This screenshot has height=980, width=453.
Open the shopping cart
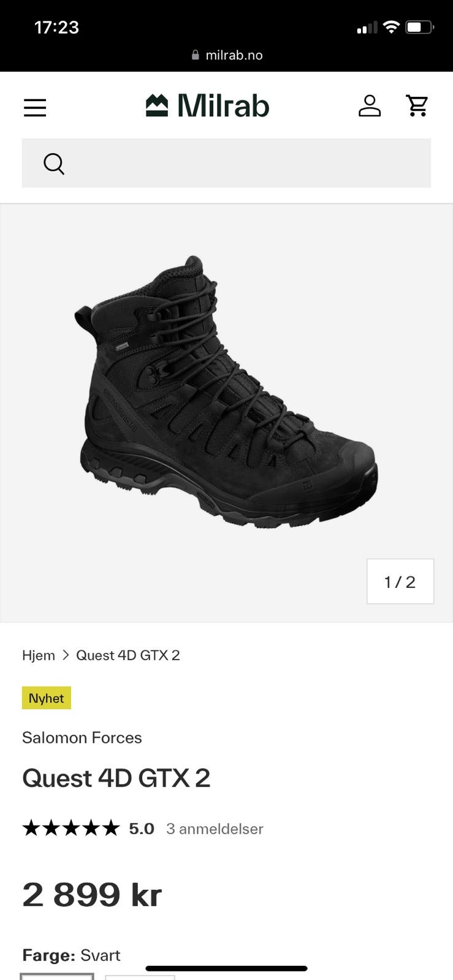[417, 105]
